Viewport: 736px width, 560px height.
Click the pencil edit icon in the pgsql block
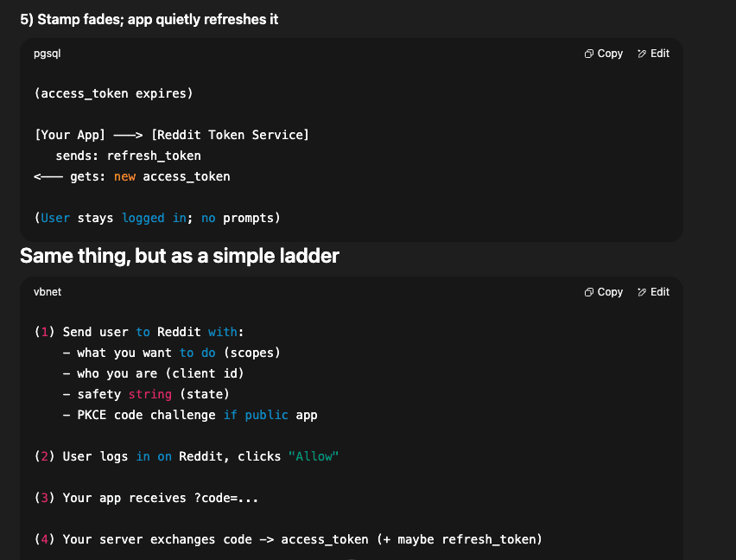point(642,54)
